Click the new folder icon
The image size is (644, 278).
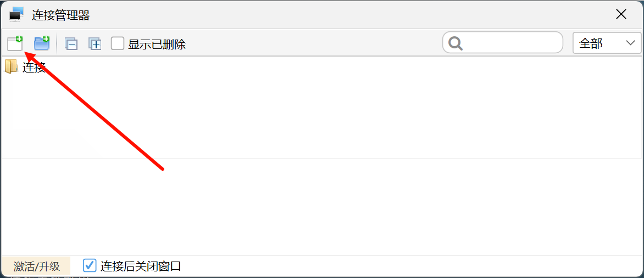coord(42,43)
